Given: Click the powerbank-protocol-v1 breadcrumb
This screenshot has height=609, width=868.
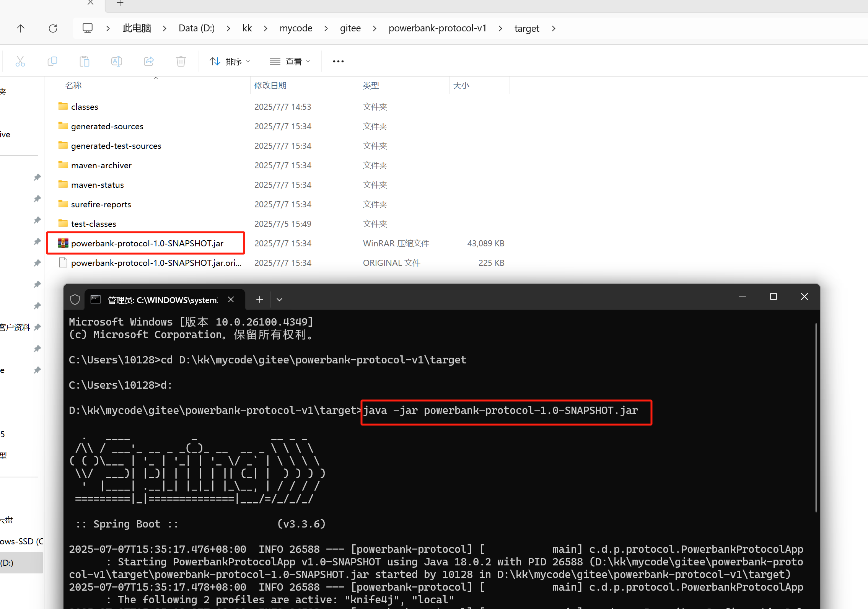Looking at the screenshot, I should (438, 28).
